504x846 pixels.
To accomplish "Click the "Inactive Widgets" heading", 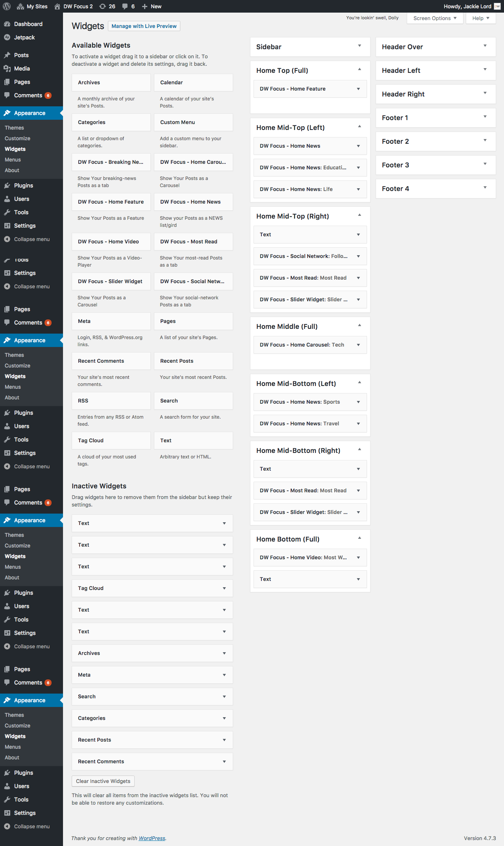I will click(99, 486).
